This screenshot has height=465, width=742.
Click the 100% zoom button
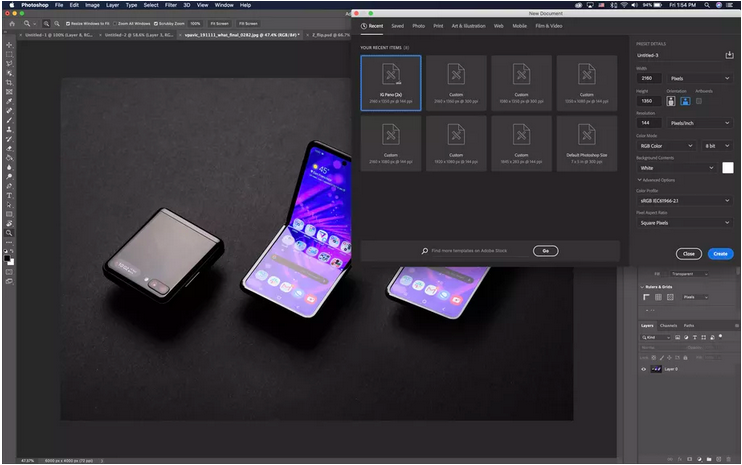195,24
